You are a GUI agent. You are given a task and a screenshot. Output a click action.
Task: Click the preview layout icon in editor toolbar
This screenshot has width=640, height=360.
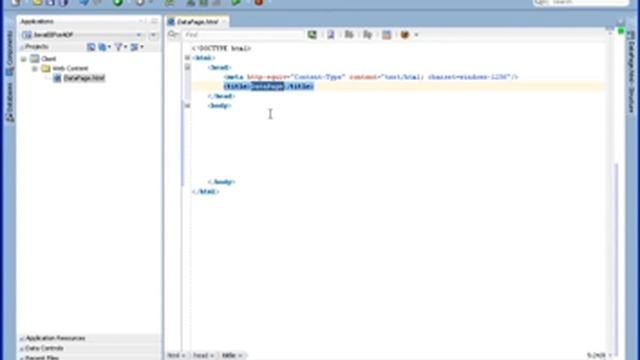pyautogui.click(x=387, y=35)
